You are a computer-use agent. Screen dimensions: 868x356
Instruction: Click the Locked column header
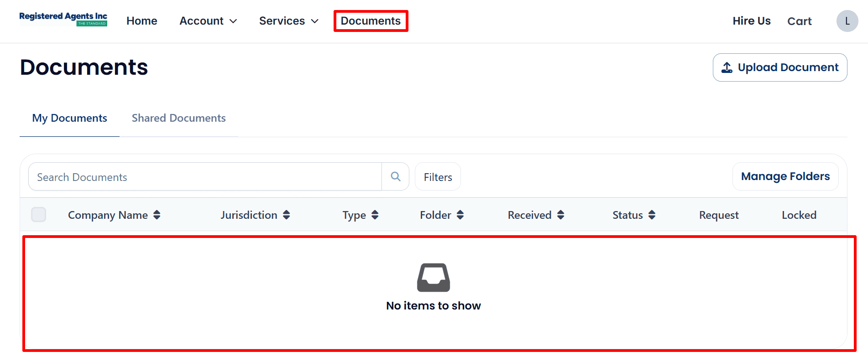click(x=799, y=215)
